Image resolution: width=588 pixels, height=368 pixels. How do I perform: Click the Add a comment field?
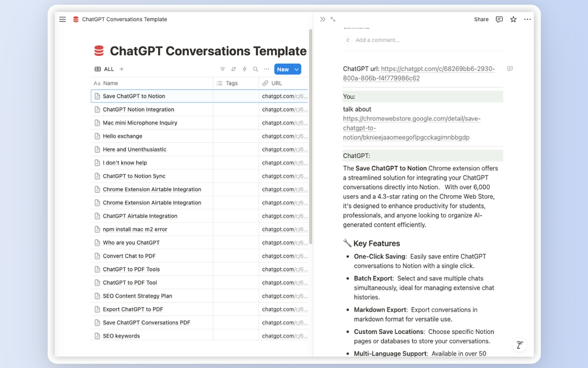click(378, 40)
